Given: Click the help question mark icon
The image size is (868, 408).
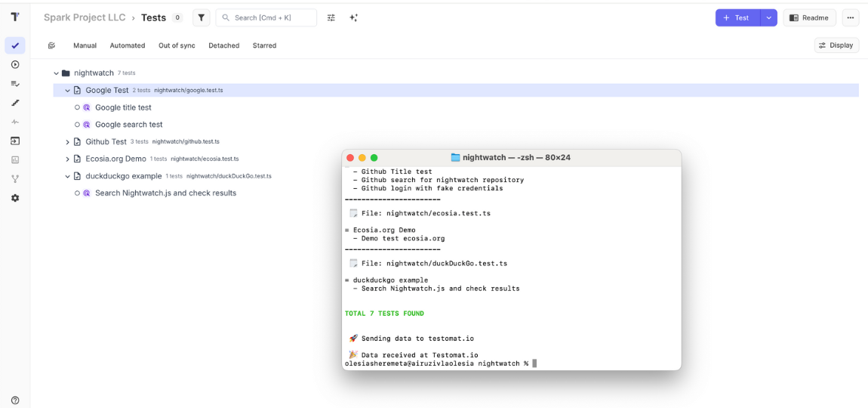Looking at the screenshot, I should (15, 400).
